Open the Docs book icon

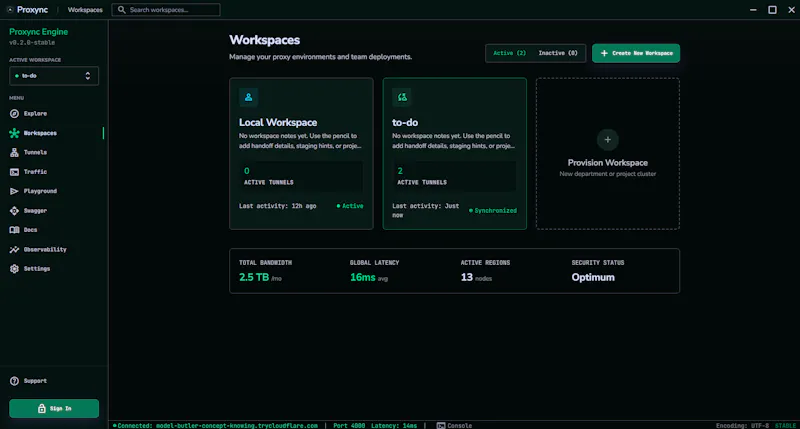14,230
